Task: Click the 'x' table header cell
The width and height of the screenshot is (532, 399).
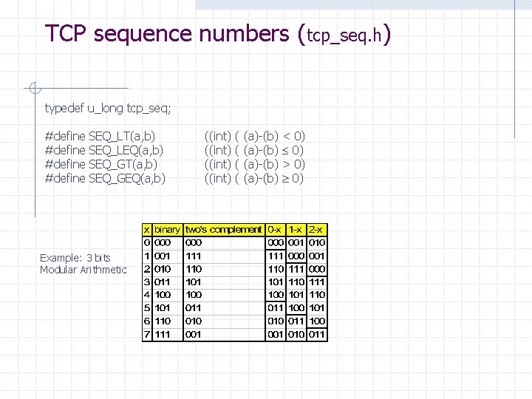Action: coord(147,230)
